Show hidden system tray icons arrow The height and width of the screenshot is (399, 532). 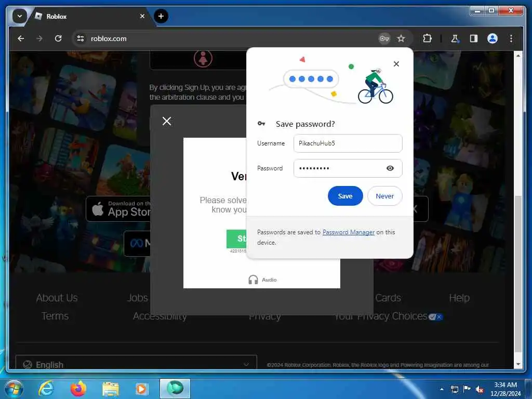coord(442,389)
